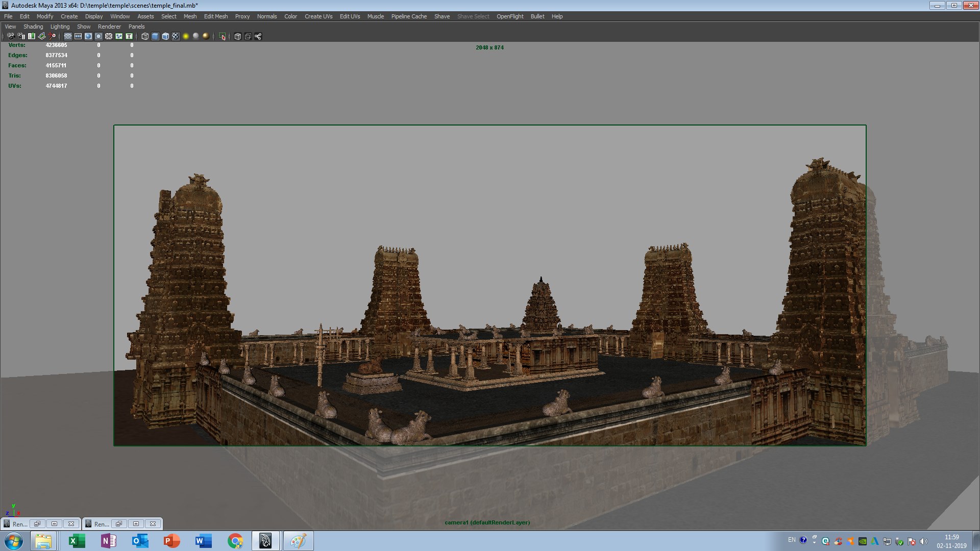
Task: Open the Help menu
Action: pyautogui.click(x=557, y=16)
